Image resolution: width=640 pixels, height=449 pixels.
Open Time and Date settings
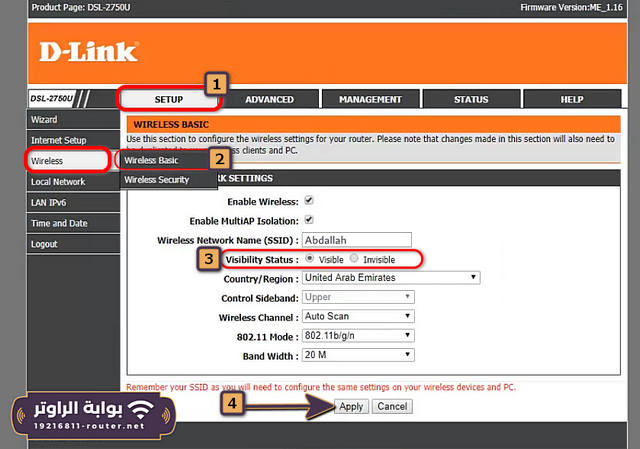tap(73, 223)
